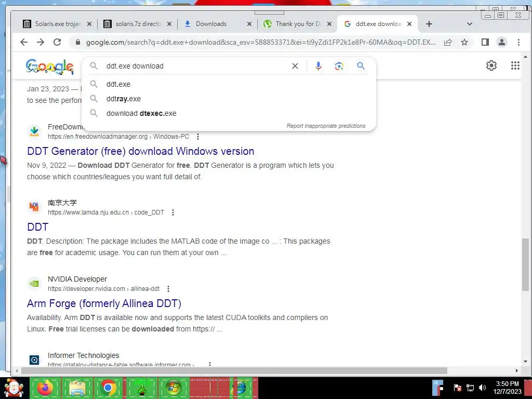532x399 pixels.
Task: Click the Informer Technologies favicon
Action: 34,360
